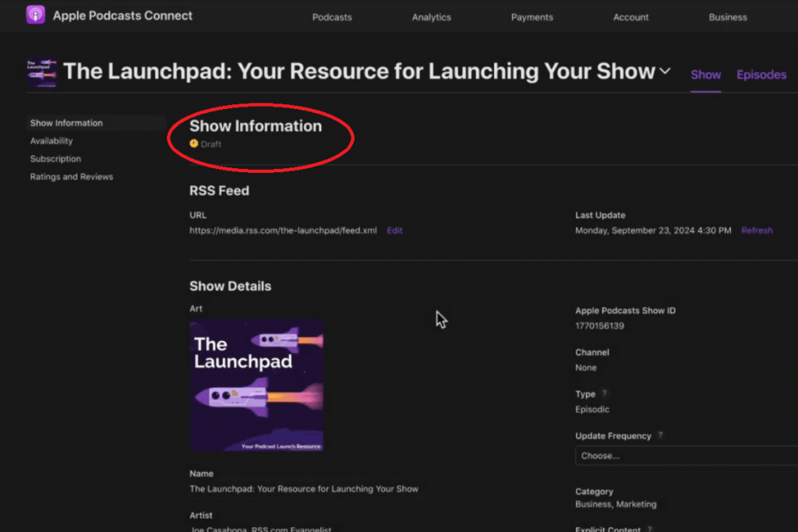Click the small Launchpad show thumbnail in header

click(41, 72)
